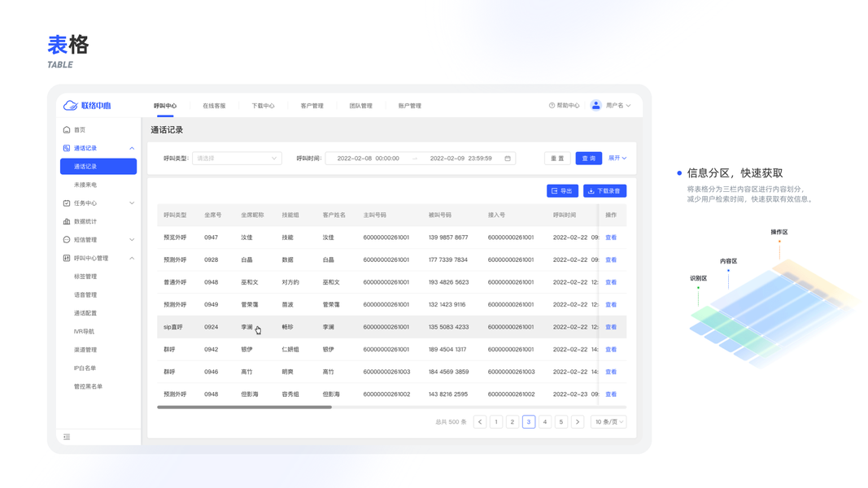The height and width of the screenshot is (488, 868).
Task: Click the 重置 reset button
Action: tap(557, 159)
